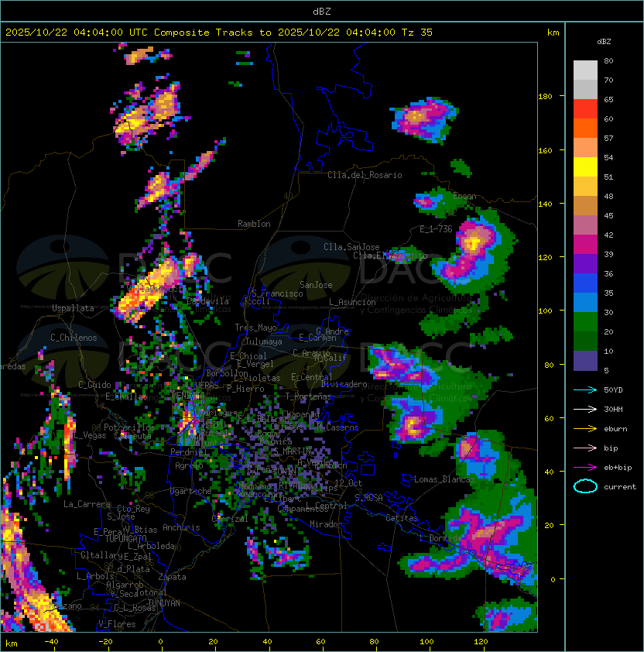The image size is (644, 652).
Task: Click the 65 value on the color scale
Action: [x=608, y=100]
